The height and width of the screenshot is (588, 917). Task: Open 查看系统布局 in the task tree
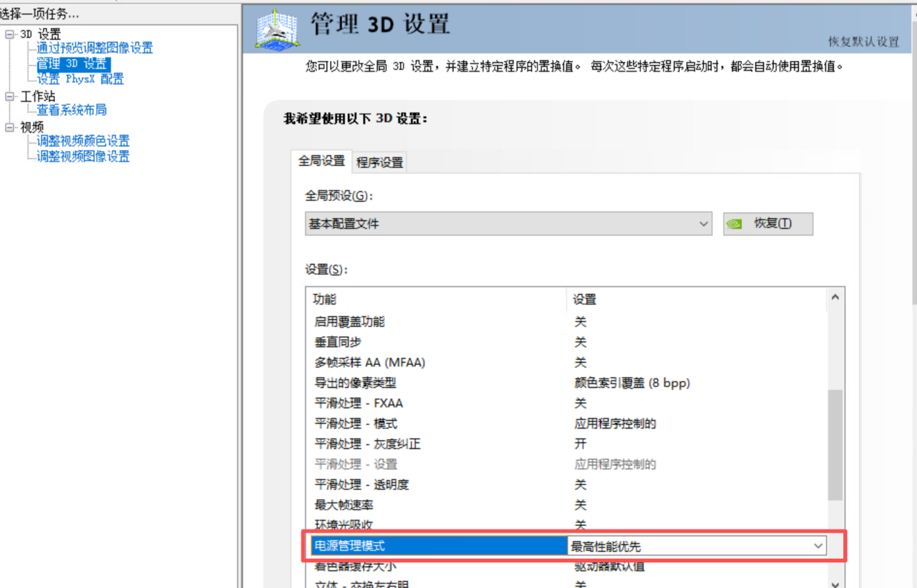[72, 110]
